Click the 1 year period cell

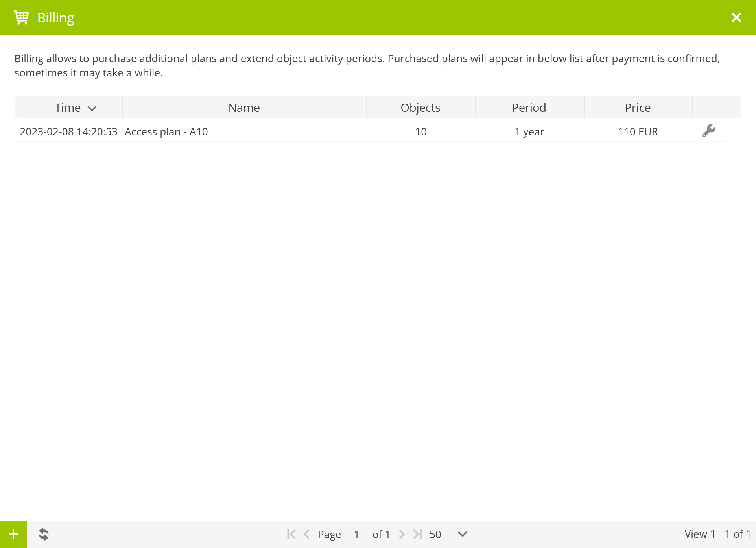pyautogui.click(x=529, y=132)
